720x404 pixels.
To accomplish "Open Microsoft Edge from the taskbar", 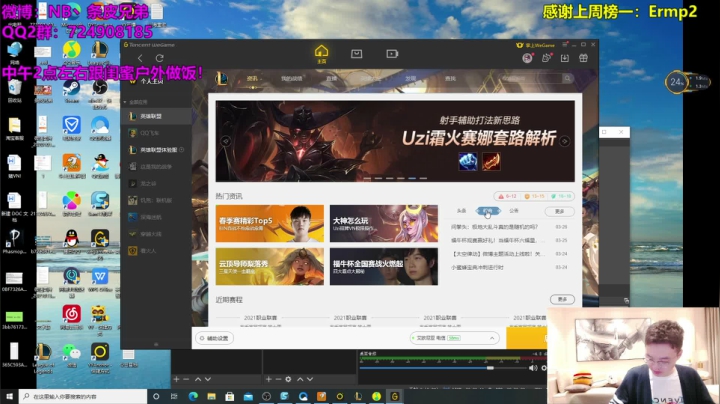I will click(x=193, y=396).
